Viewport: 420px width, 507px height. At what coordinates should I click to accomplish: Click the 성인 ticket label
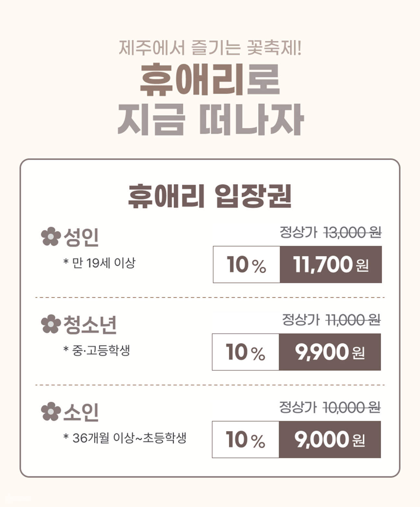click(x=81, y=237)
